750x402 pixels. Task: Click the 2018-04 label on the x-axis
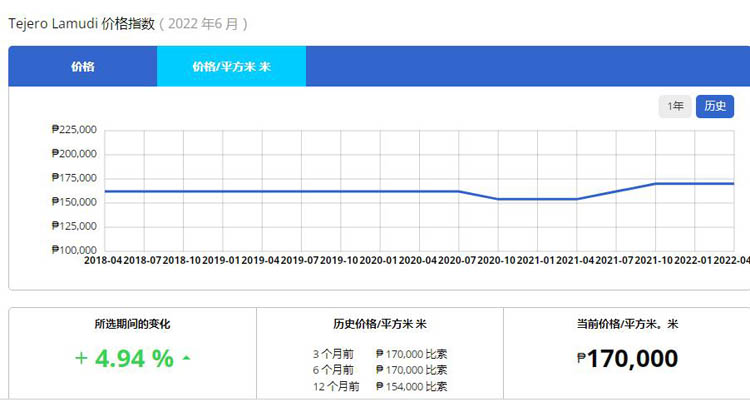(105, 259)
